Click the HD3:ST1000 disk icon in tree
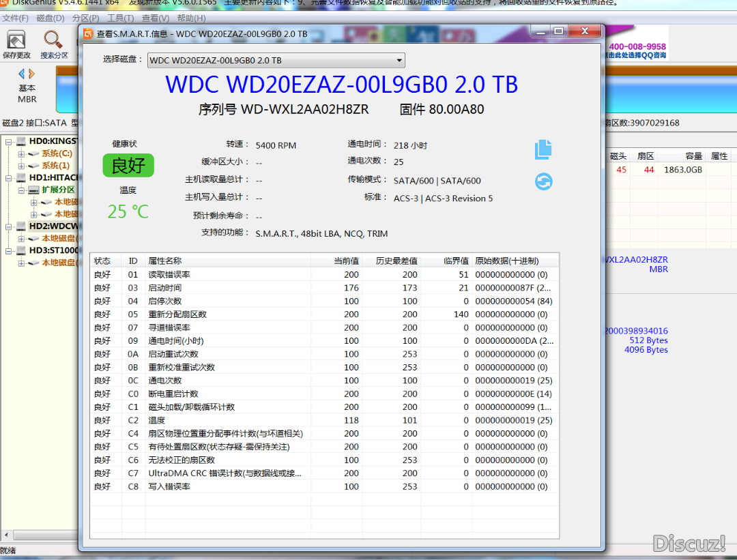Screen dimensions: 737x560 pyautogui.click(x=21, y=250)
